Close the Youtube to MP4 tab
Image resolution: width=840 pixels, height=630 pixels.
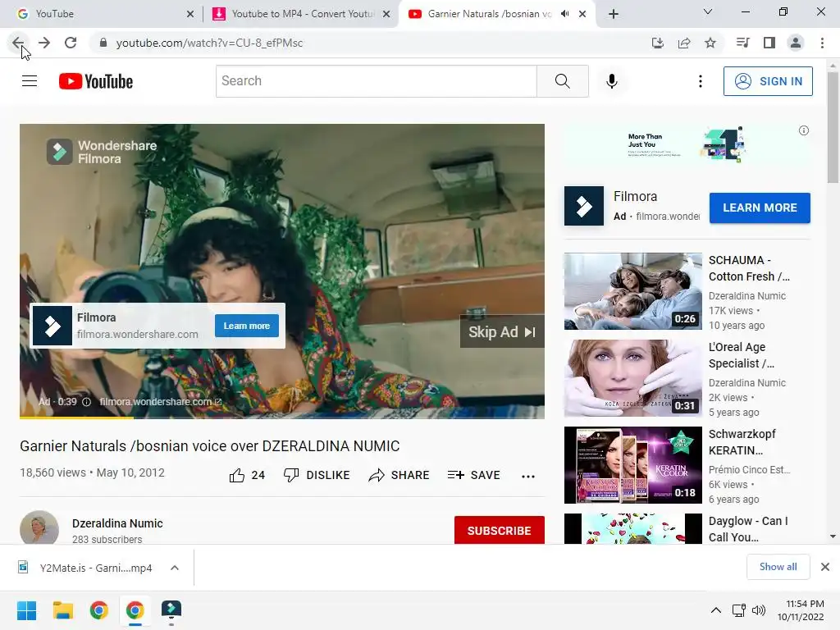pos(386,14)
